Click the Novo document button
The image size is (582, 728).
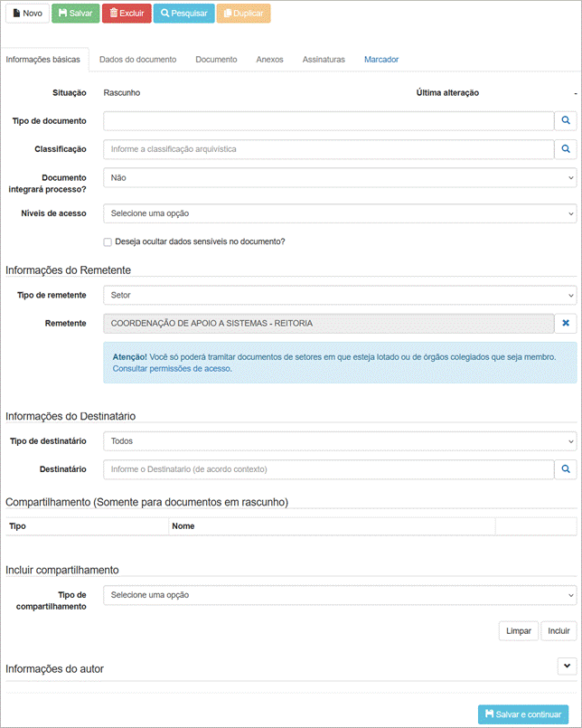(27, 14)
